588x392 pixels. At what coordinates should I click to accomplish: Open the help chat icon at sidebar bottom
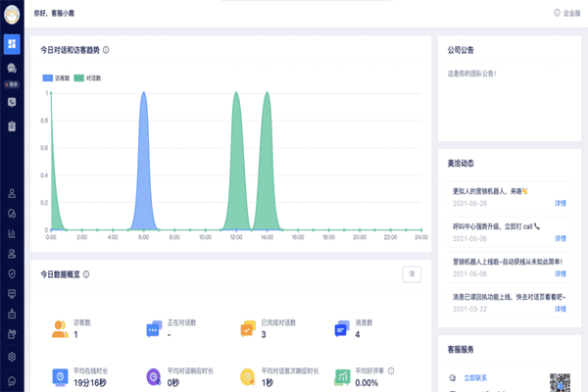pyautogui.click(x=12, y=381)
